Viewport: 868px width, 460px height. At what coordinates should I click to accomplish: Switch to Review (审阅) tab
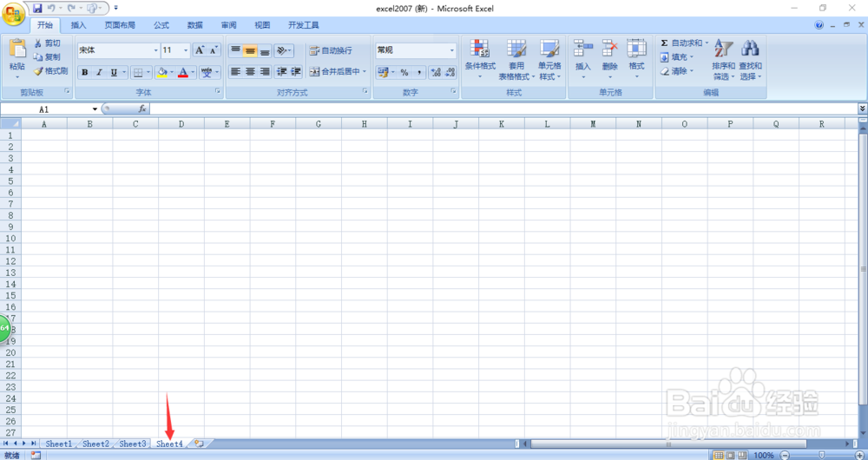[228, 25]
